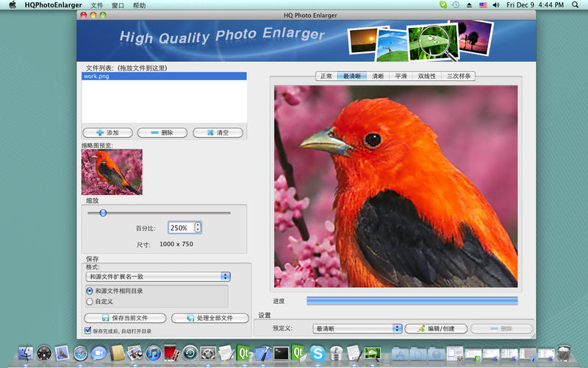Select the 自定义 radio option
The image size is (588, 368).
90,301
